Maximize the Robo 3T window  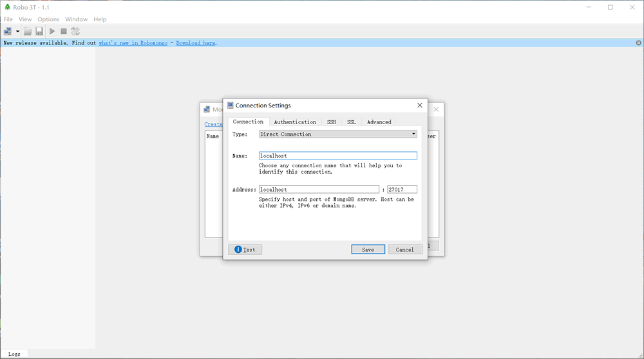[611, 7]
